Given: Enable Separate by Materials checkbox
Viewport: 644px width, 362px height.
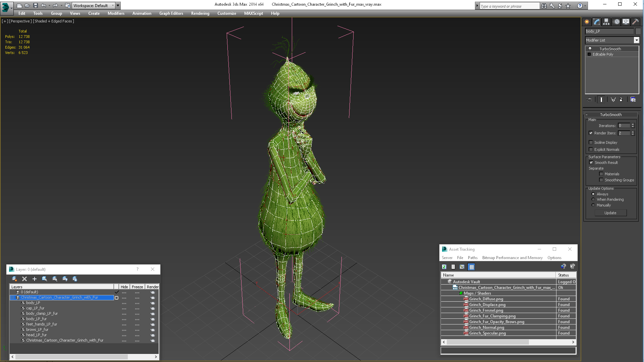Looking at the screenshot, I should point(601,174).
